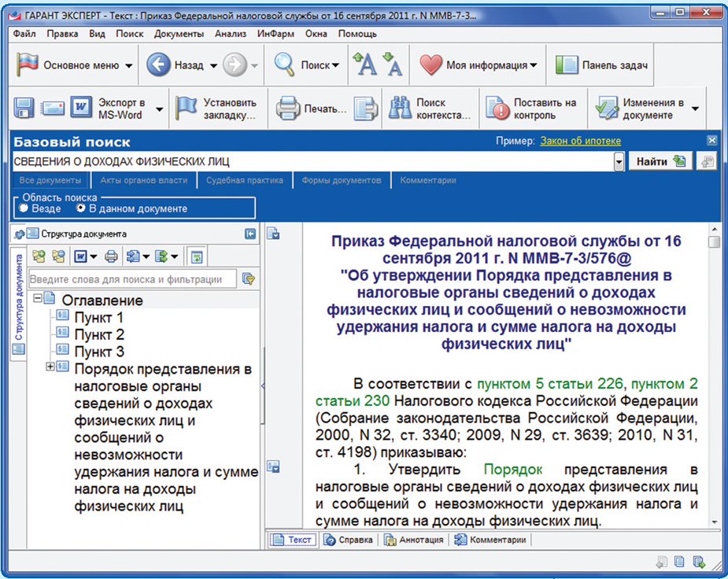Expand the Порядок представления tree node
This screenshot has height=579, width=728.
(x=51, y=367)
